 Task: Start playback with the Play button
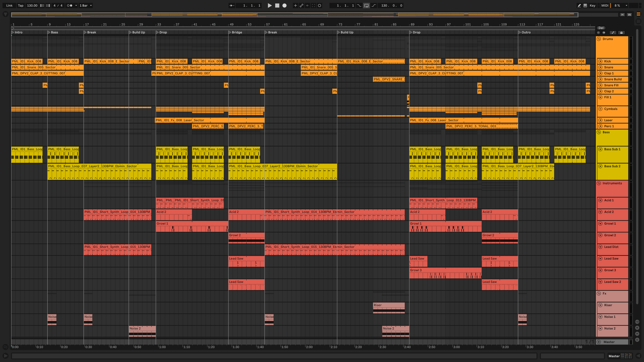(x=270, y=6)
